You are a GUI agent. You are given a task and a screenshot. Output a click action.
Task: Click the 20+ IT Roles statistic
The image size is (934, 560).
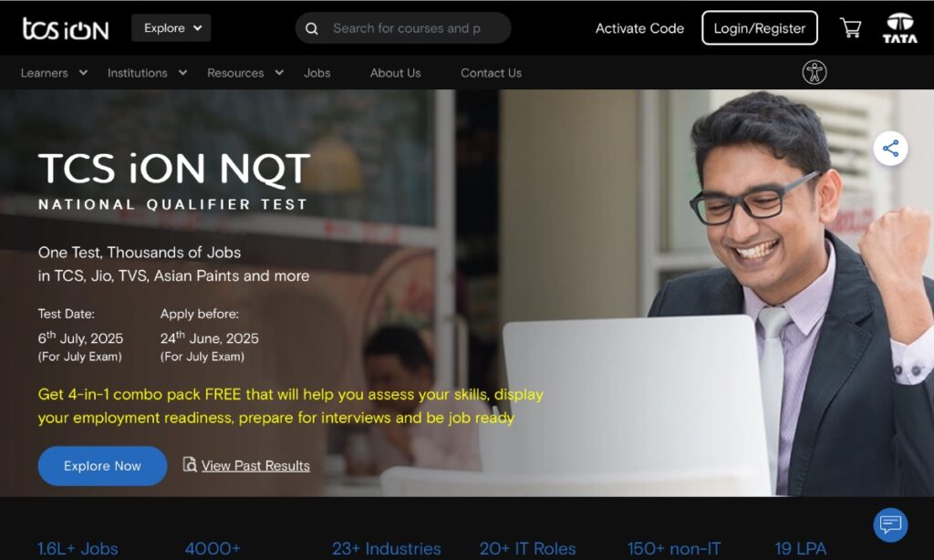[x=528, y=549]
